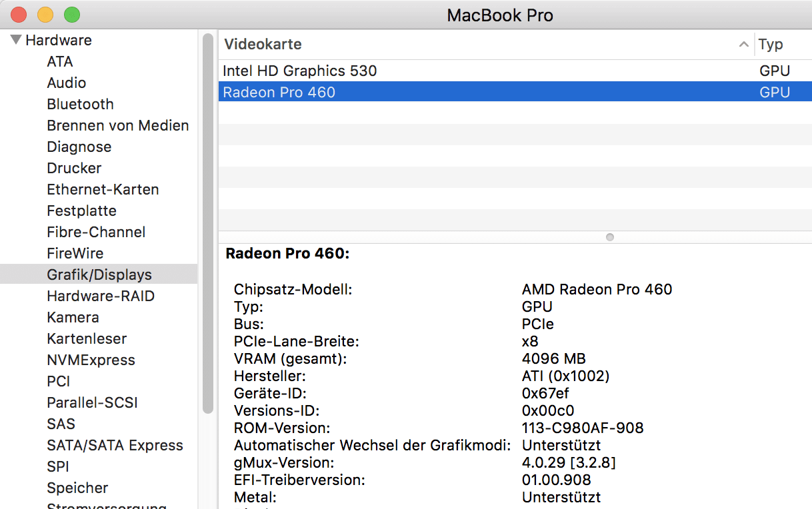
Task: Select Parallel-SCSI in the sidebar
Action: [92, 402]
